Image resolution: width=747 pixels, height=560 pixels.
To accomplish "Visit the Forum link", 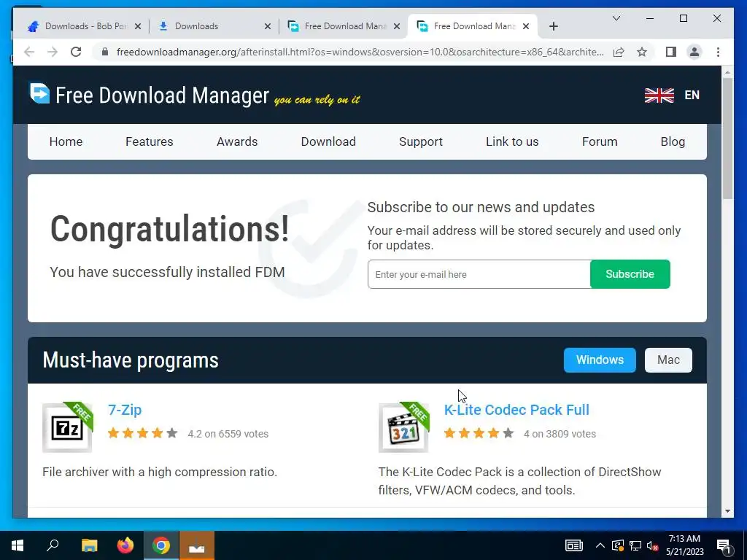I will 600,141.
